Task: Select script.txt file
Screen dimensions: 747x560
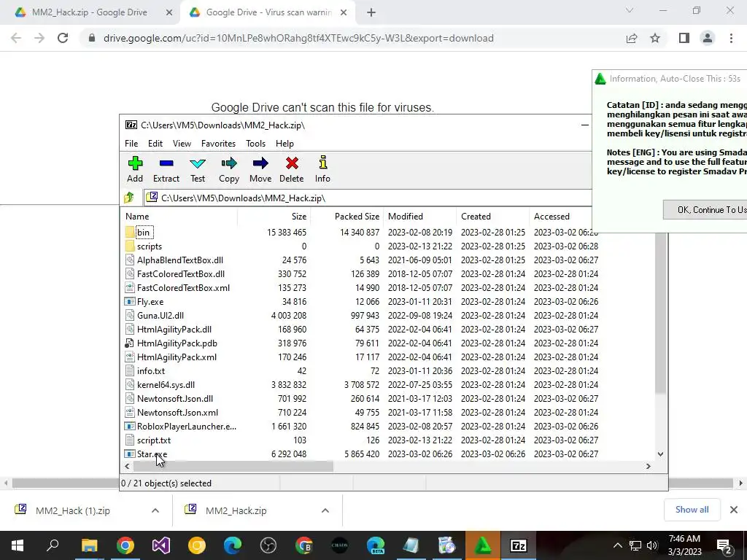Action: pyautogui.click(x=153, y=440)
